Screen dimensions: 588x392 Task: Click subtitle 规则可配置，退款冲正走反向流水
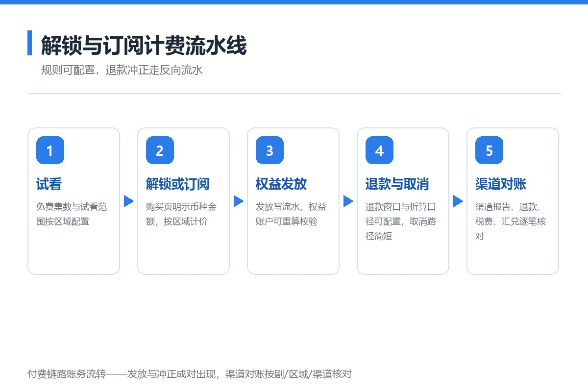[x=122, y=70]
